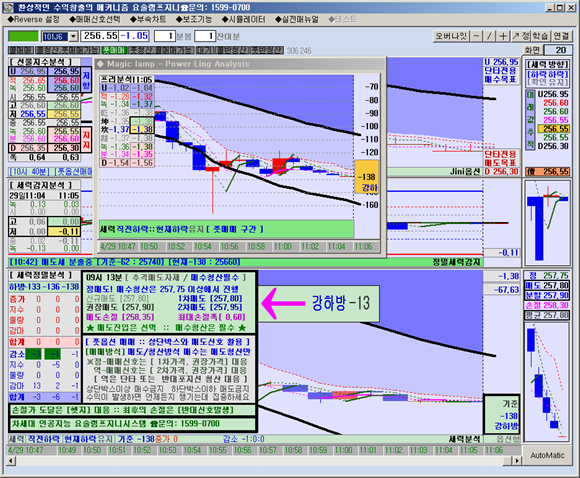The height and width of the screenshot is (478, 580).
Task: Click the 세력 방향 header on right
Action: click(x=548, y=64)
